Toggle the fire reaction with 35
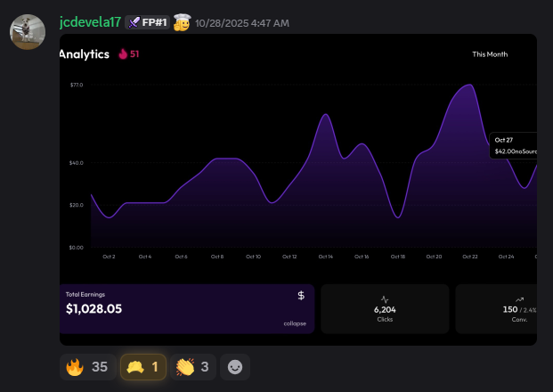This screenshot has width=553, height=392. (87, 366)
